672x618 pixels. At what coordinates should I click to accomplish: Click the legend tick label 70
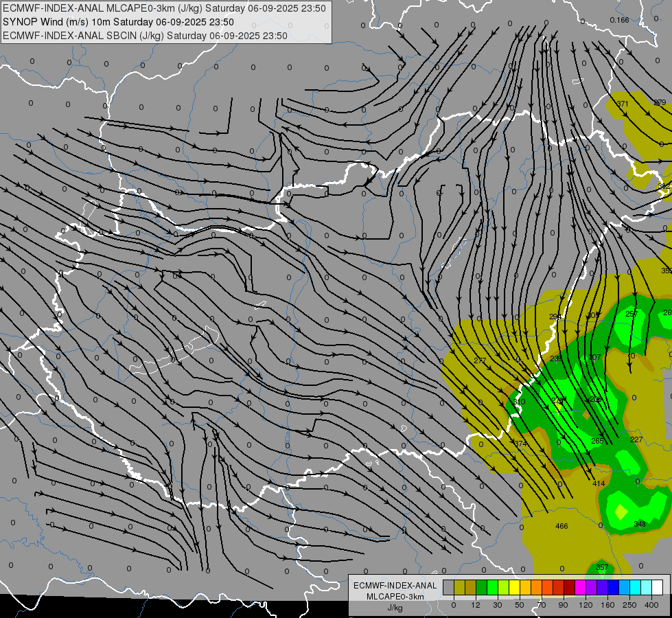tap(542, 605)
